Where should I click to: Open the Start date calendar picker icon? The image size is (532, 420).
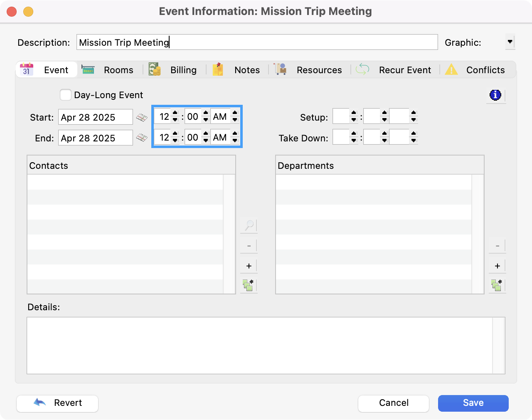pyautogui.click(x=142, y=118)
